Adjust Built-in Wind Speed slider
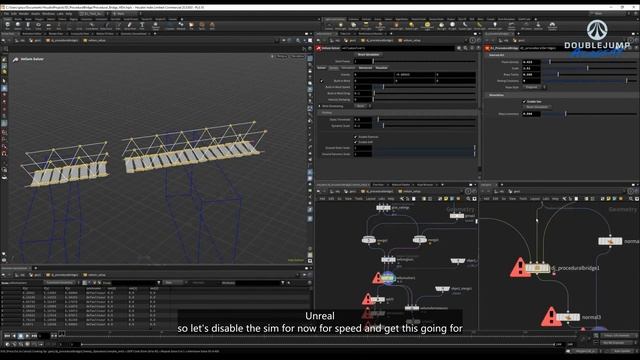Viewport: 640px width, 360px height. pos(424,87)
